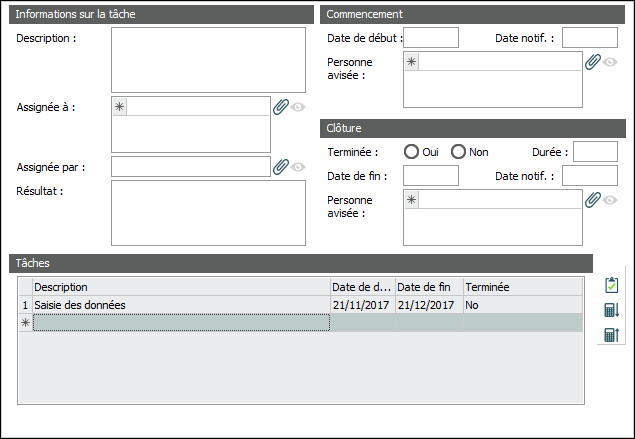
Task: Click the new-row asterisk in Tâches table
Action: [x=26, y=322]
